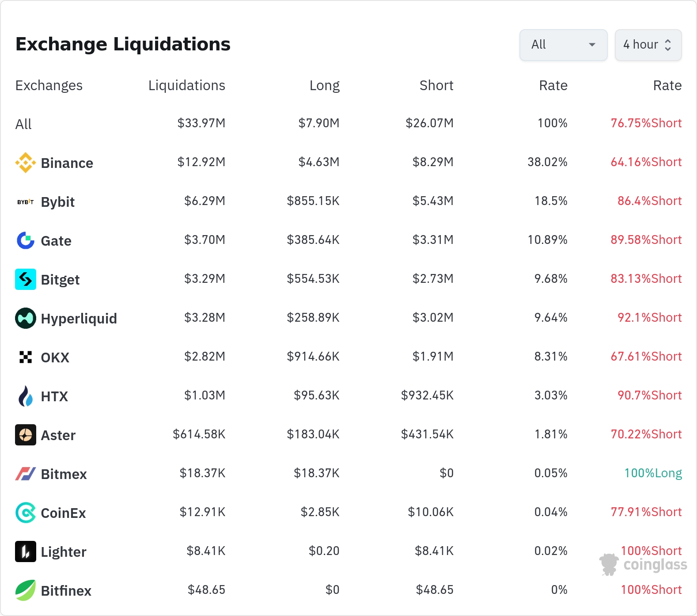This screenshot has height=616, width=697.
Task: Click the Bitmex logo icon
Action: click(26, 474)
